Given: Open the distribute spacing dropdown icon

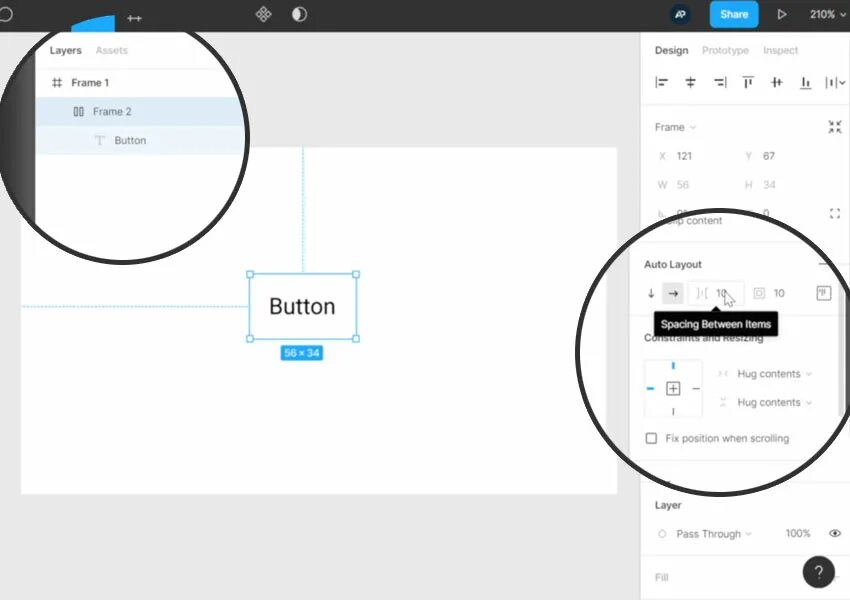Looking at the screenshot, I should pos(835,82).
